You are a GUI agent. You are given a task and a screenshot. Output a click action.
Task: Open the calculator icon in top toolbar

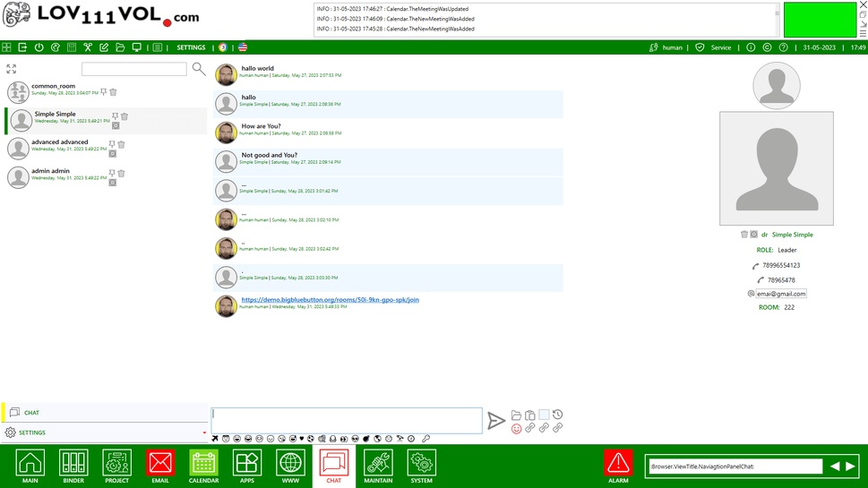(72, 47)
